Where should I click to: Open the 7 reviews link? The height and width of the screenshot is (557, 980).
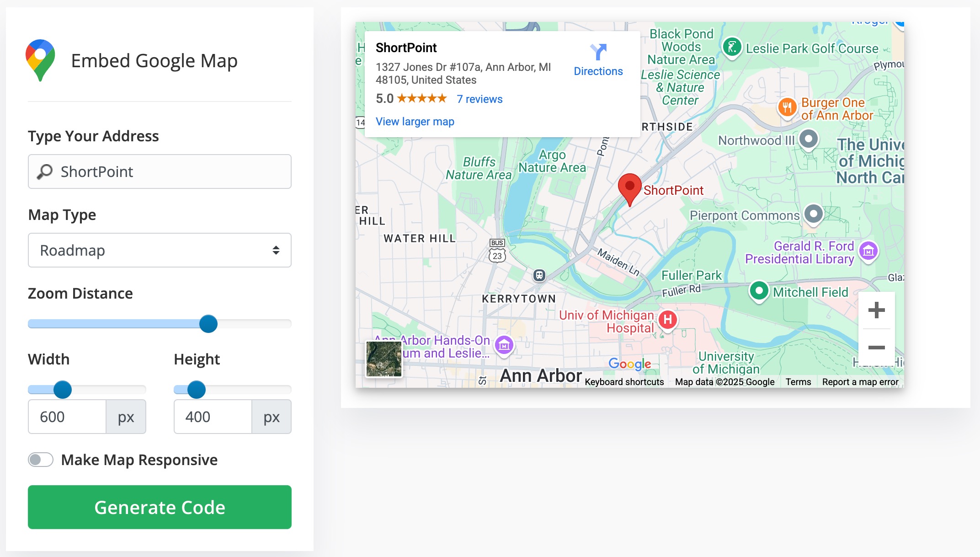pos(479,99)
